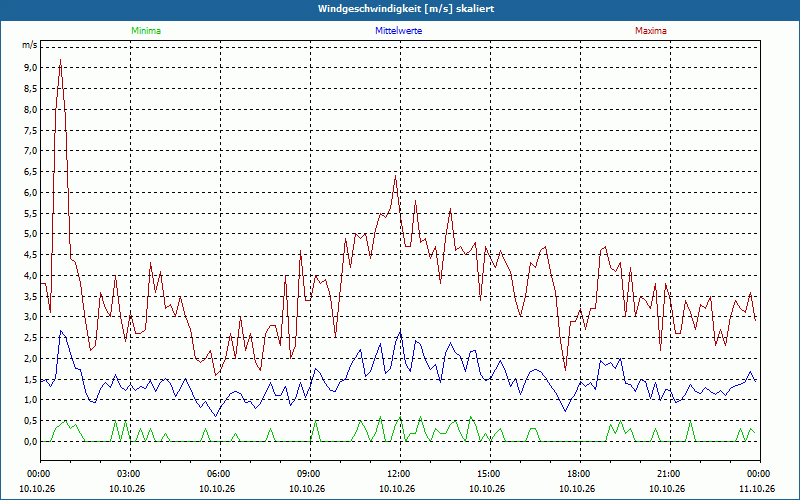
Task: Click the 8,5 y-axis value
Action: [30, 89]
